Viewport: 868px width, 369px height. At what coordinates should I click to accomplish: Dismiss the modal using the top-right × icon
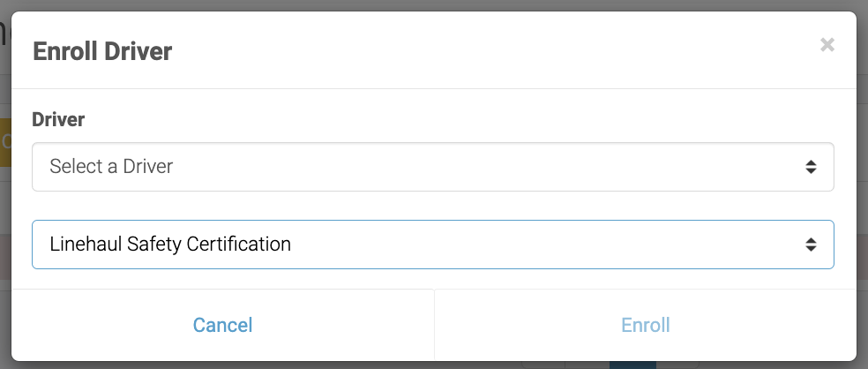827,45
